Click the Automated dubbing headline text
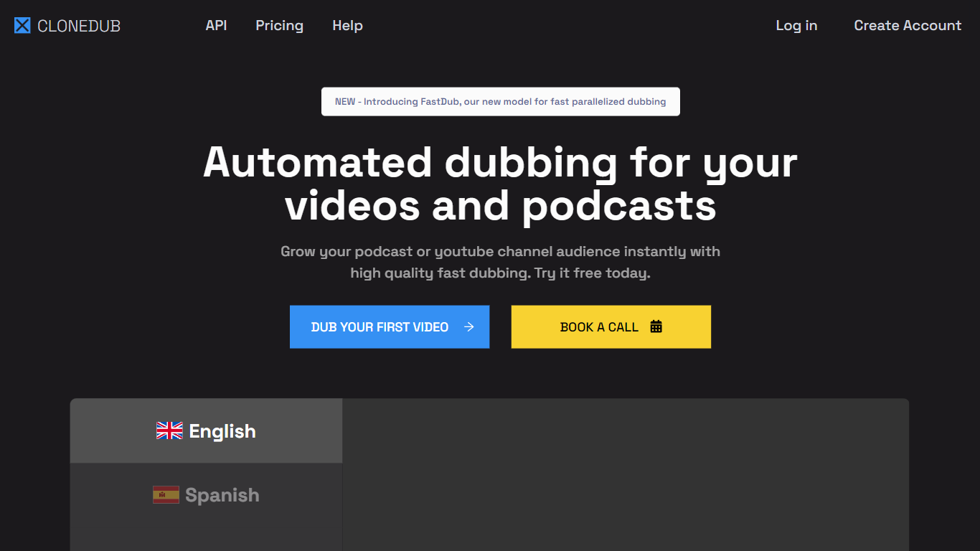The width and height of the screenshot is (980, 551). 500,183
